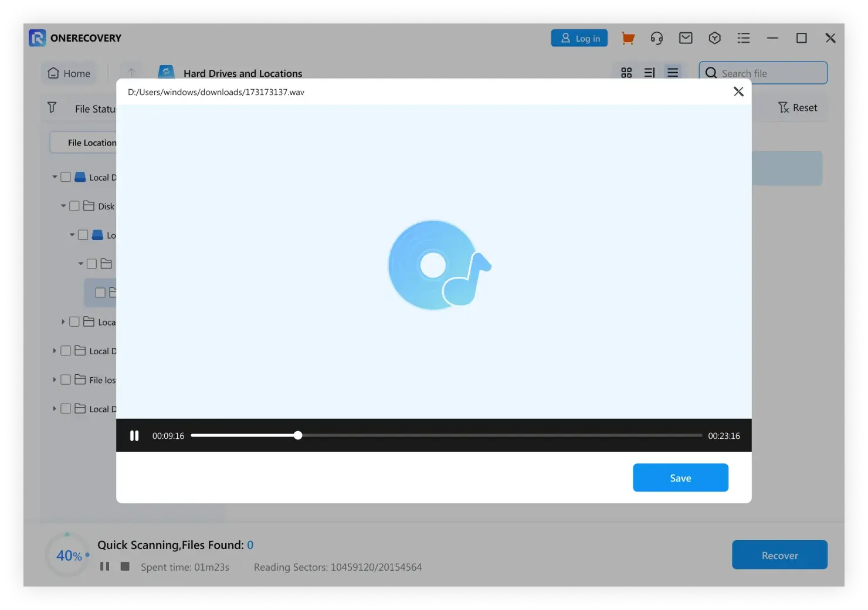Collapse the Disk folder tree node
The image size is (868, 610).
(63, 206)
